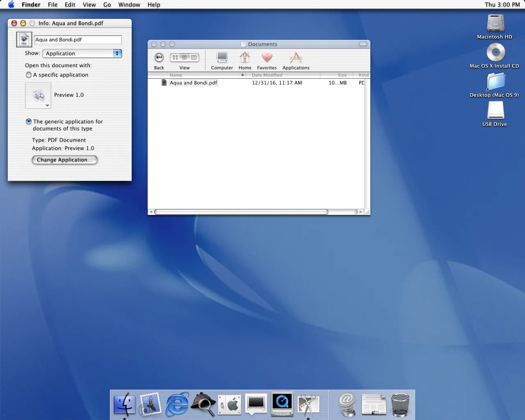Open the View menu

89,5
